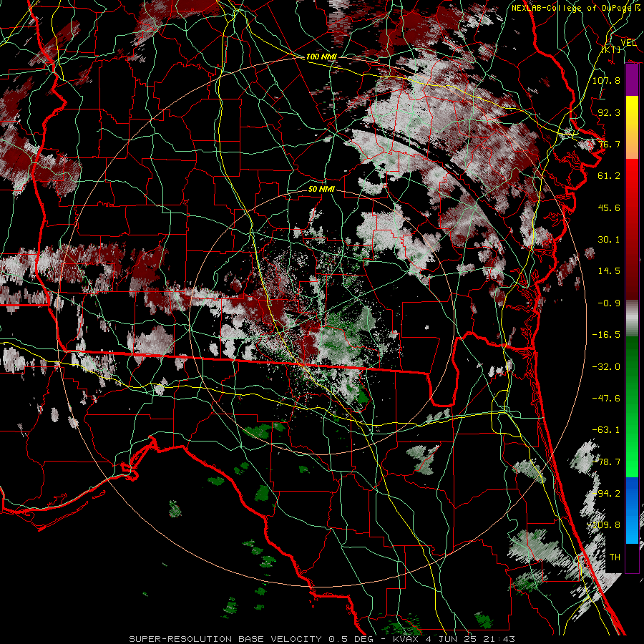Click the 50 NMI range ring label
This screenshot has width=644, height=644.
coord(321,189)
